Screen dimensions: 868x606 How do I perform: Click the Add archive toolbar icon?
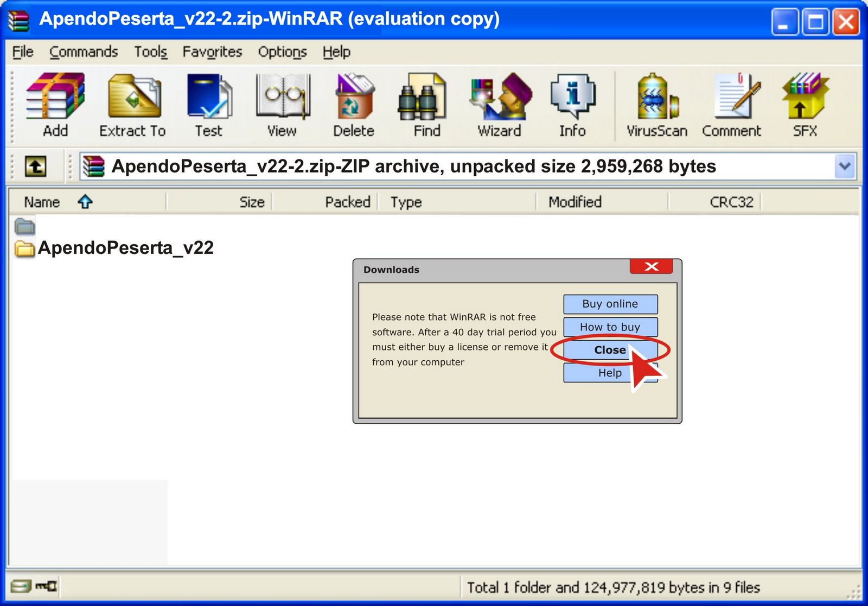click(x=55, y=105)
